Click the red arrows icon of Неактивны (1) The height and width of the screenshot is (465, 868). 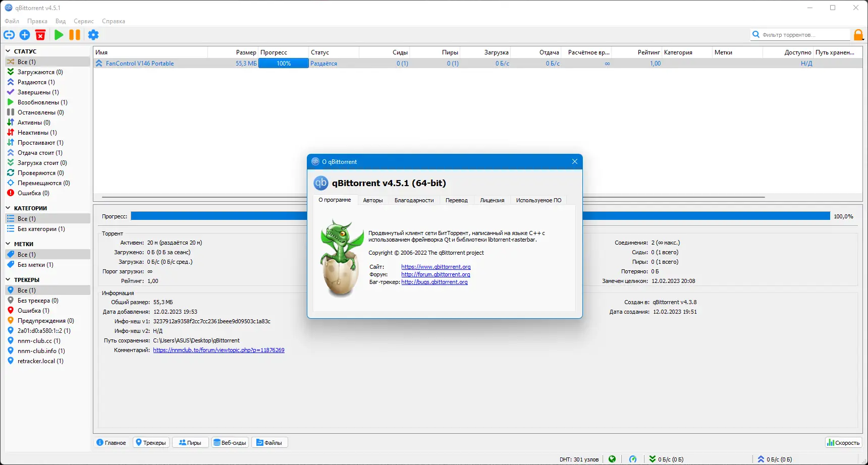pos(11,133)
